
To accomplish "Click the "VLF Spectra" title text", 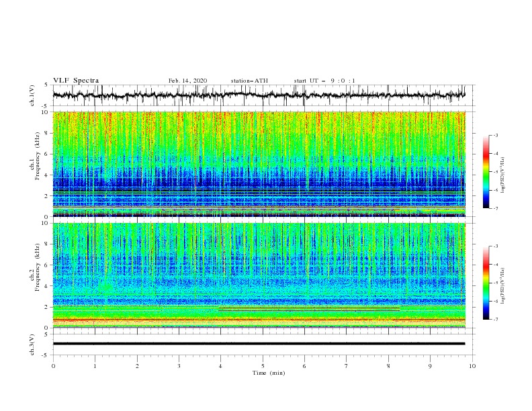I will 76,81.
